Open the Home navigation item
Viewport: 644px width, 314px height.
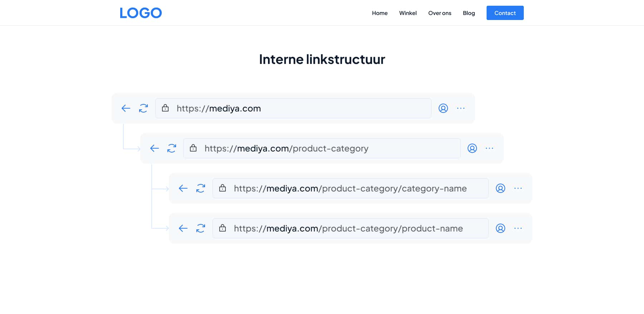coord(380,13)
